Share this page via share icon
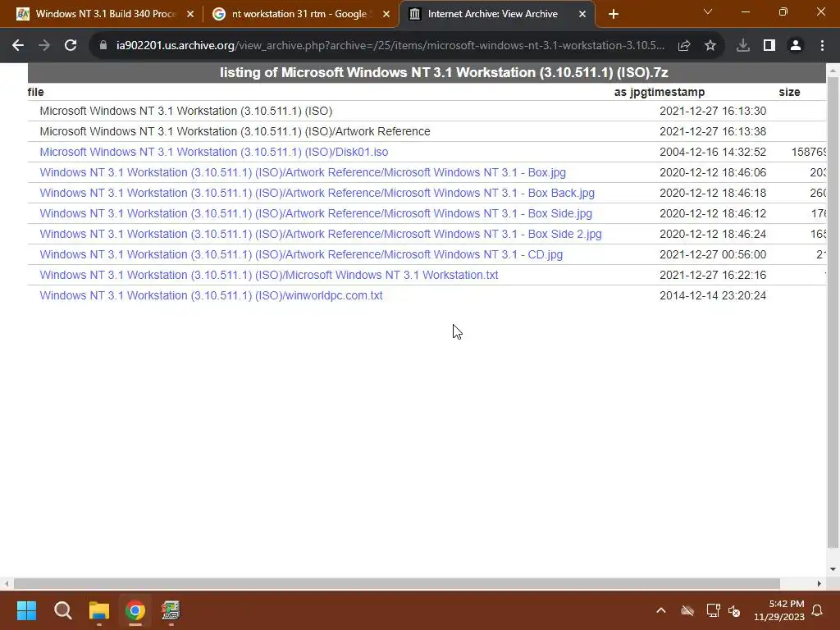840x630 pixels. click(684, 46)
